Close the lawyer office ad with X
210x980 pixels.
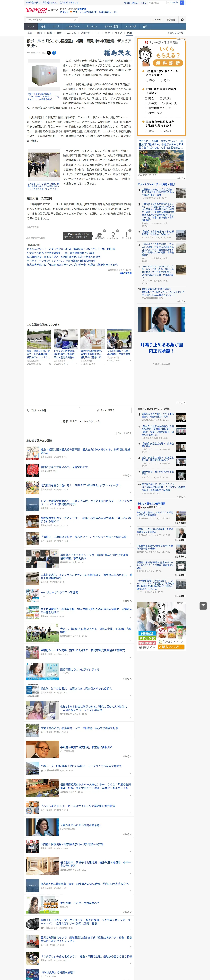pos(185,39)
